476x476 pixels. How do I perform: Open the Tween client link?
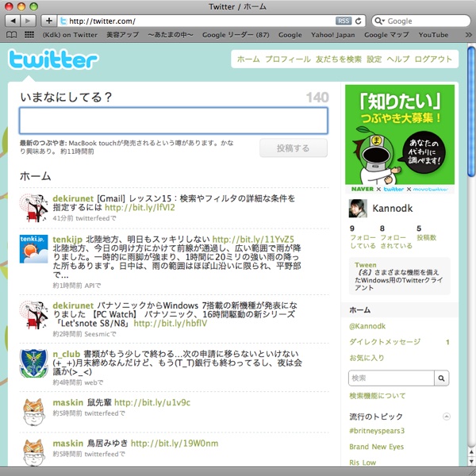pyautogui.click(x=365, y=265)
